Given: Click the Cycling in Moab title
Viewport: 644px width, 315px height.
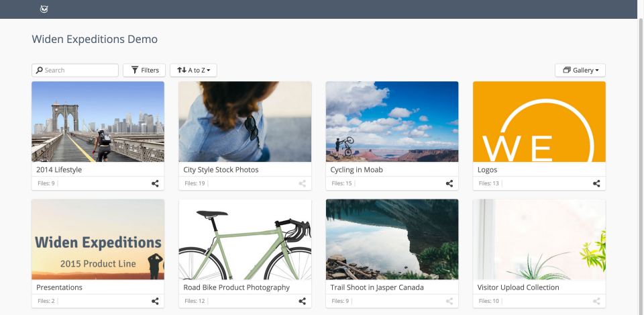Looking at the screenshot, I should (x=356, y=169).
